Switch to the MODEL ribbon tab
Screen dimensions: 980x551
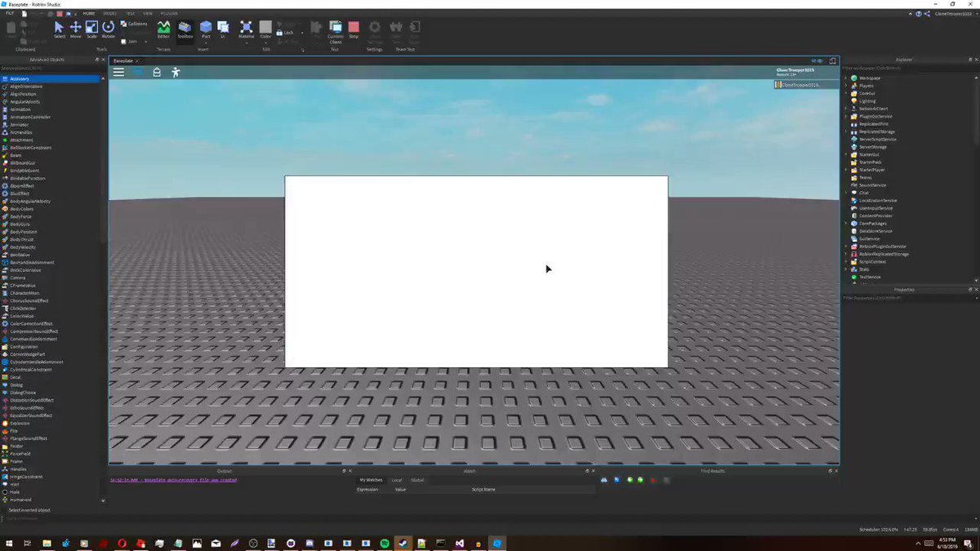pos(109,14)
